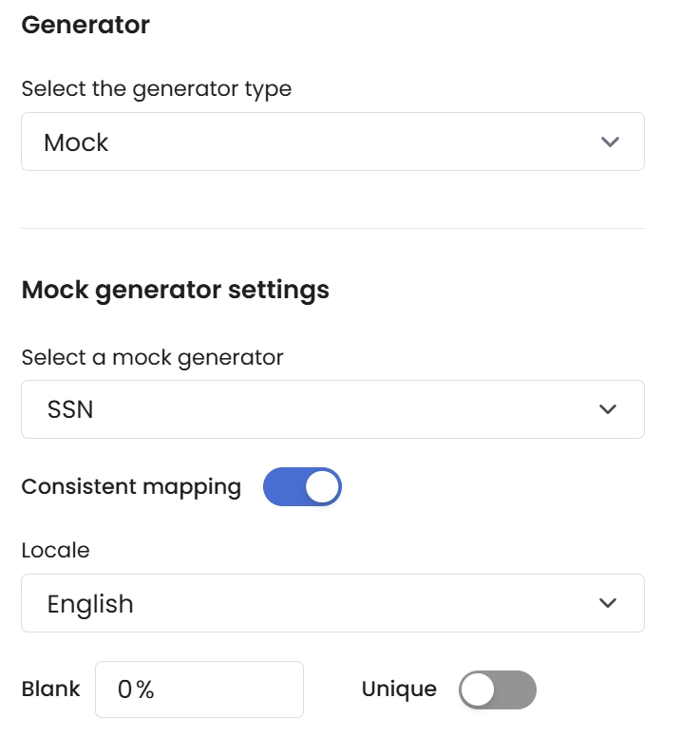Click the "Locale" field label
Screen dimensions: 700x755
coord(55,550)
